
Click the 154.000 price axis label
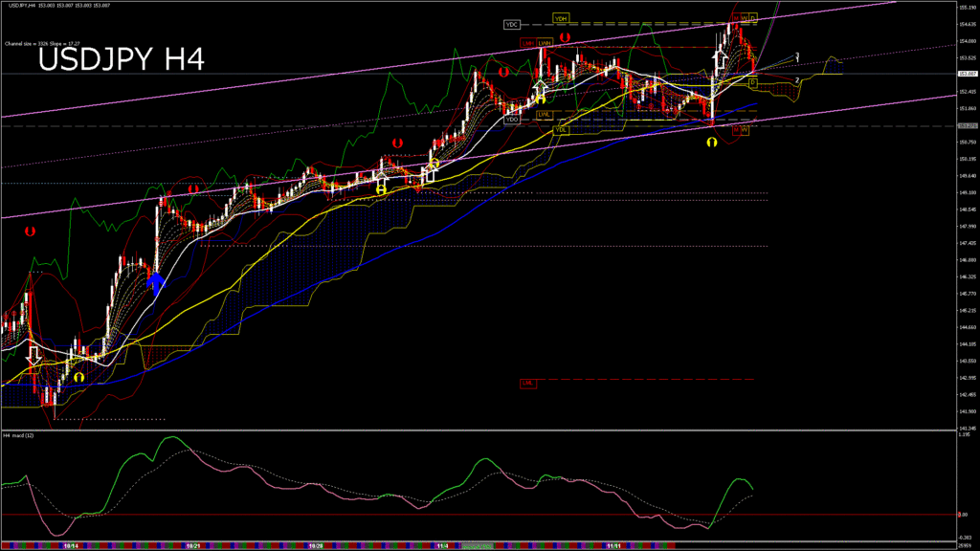(x=967, y=41)
